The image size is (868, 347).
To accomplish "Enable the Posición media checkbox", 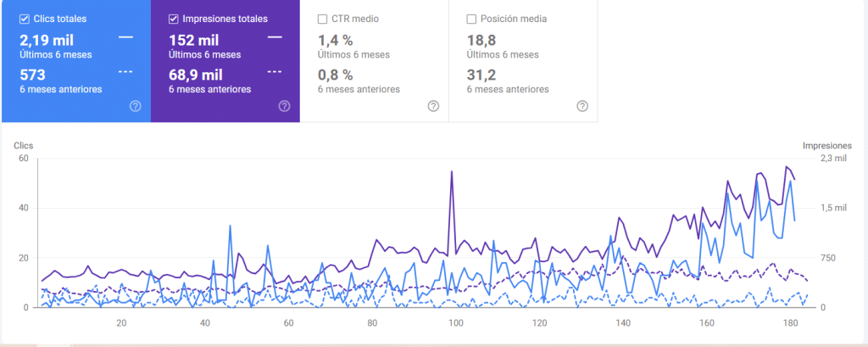I will click(x=472, y=19).
